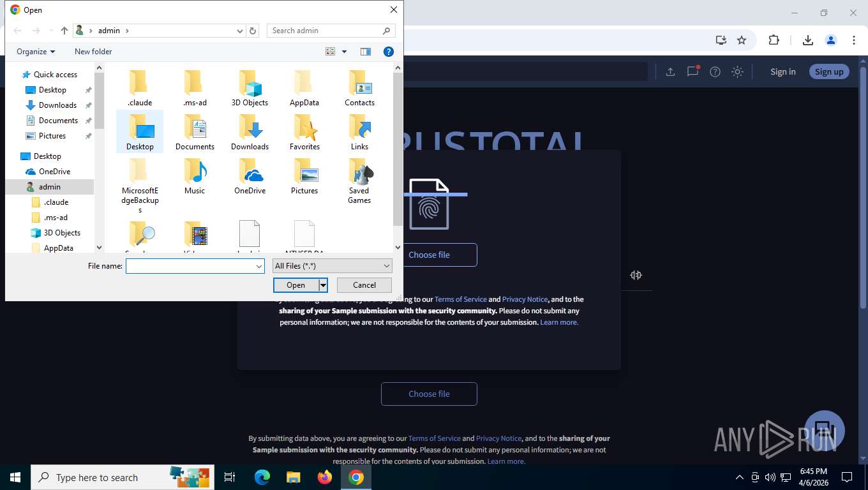Select admin in navigation tree
Image resolution: width=868 pixels, height=490 pixels.
tap(49, 187)
